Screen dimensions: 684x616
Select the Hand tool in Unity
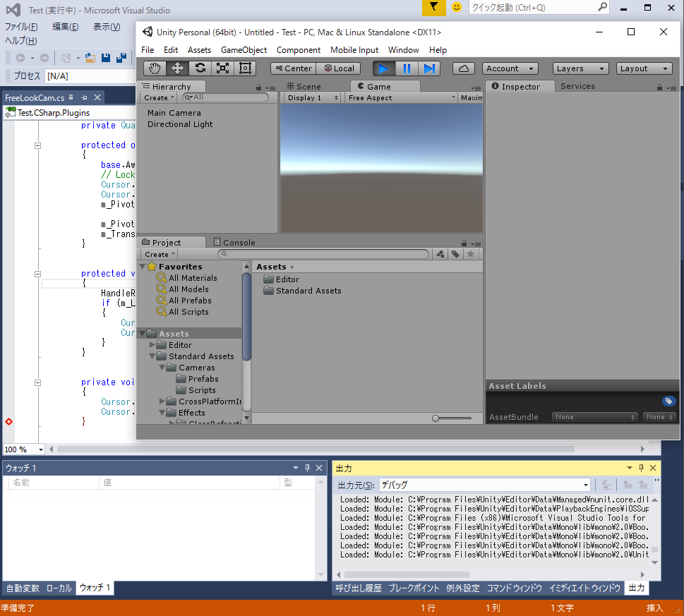pos(153,68)
